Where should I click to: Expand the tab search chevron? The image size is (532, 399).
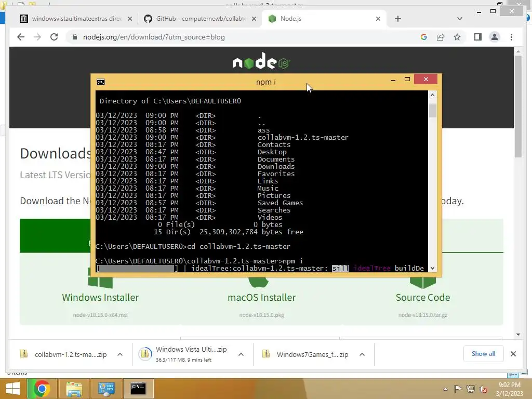tap(459, 19)
